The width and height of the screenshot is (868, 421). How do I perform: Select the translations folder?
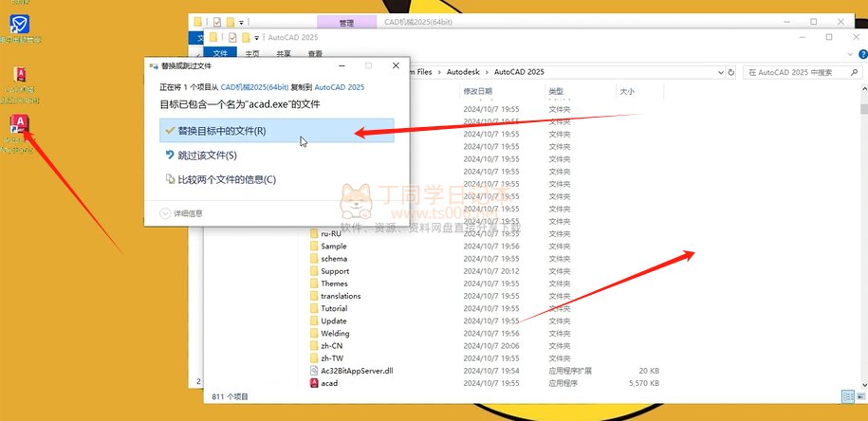(341, 296)
